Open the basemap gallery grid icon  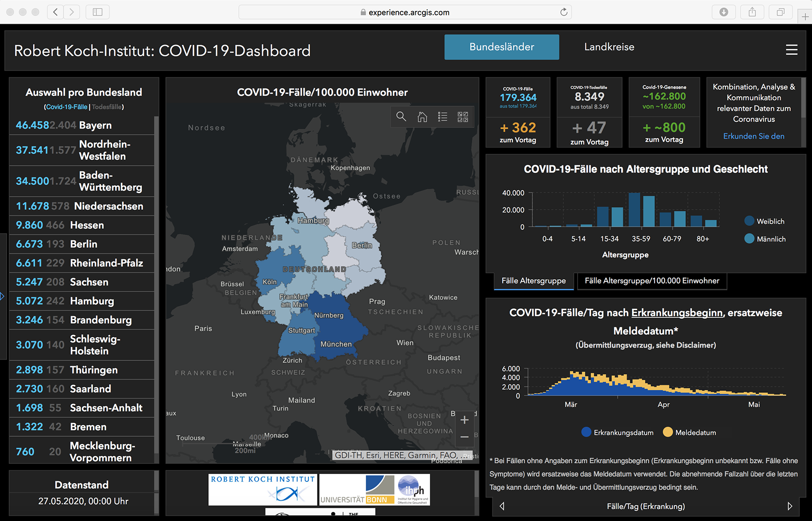click(x=463, y=117)
